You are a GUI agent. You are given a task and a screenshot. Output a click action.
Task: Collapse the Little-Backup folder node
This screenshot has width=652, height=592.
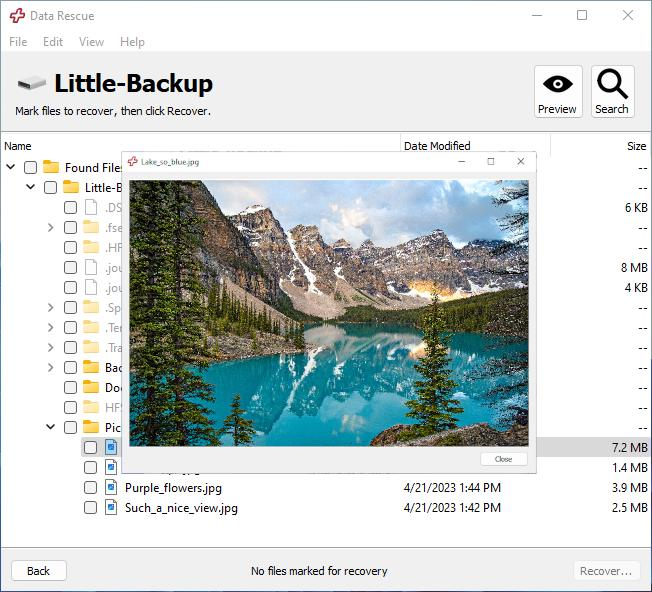pyautogui.click(x=30, y=187)
